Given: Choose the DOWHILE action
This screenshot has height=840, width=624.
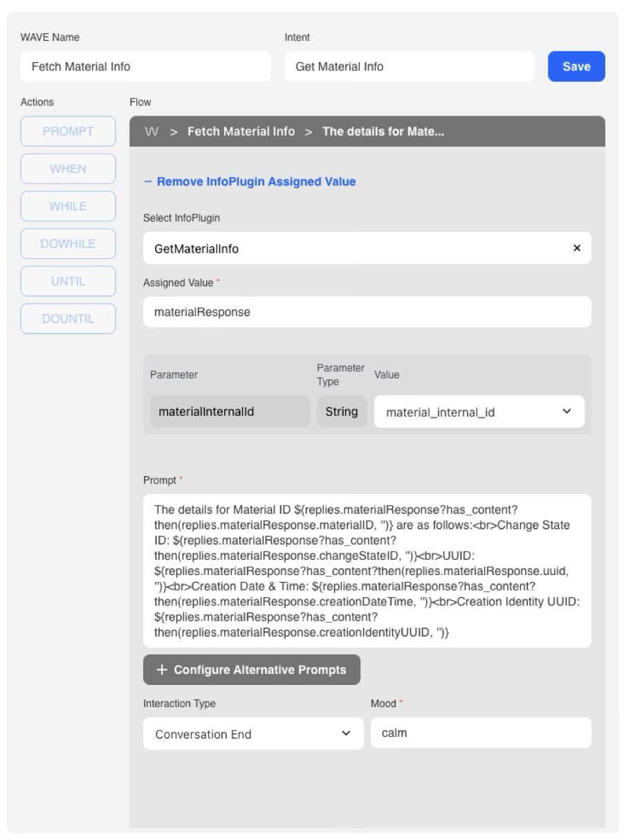Looking at the screenshot, I should [68, 244].
